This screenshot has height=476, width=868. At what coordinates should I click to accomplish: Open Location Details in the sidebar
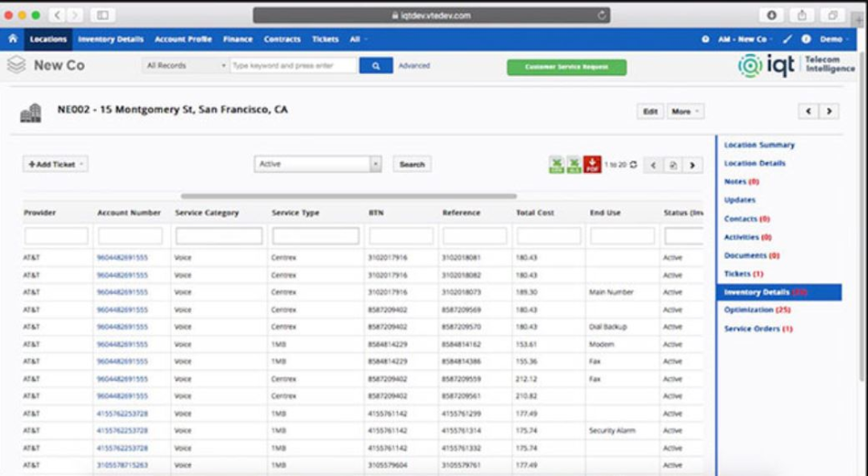pos(754,164)
